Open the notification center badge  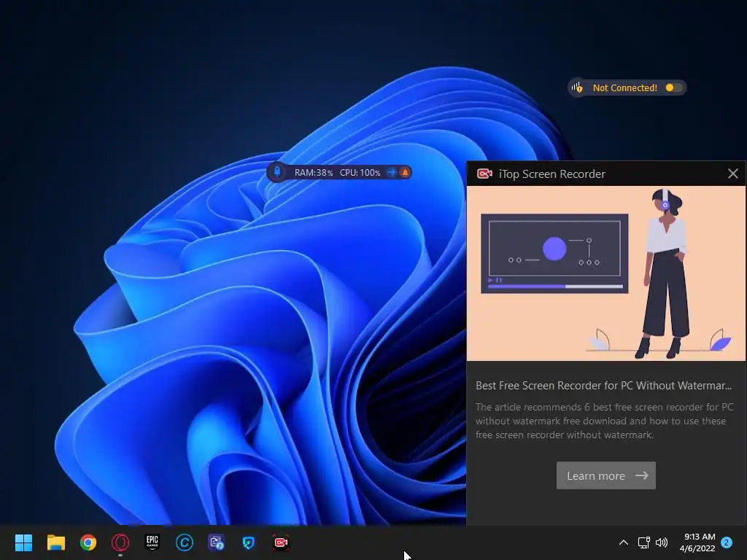tap(727, 542)
